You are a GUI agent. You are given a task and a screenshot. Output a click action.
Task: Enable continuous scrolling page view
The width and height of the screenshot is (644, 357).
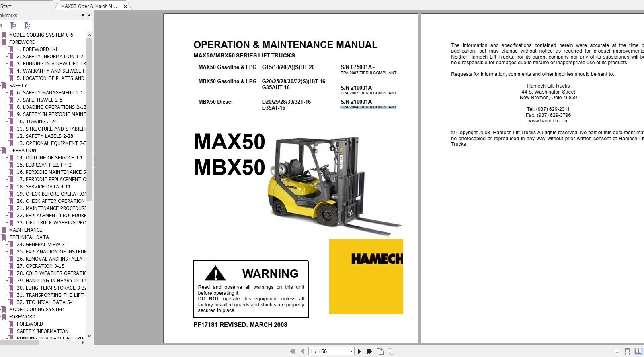point(627,351)
